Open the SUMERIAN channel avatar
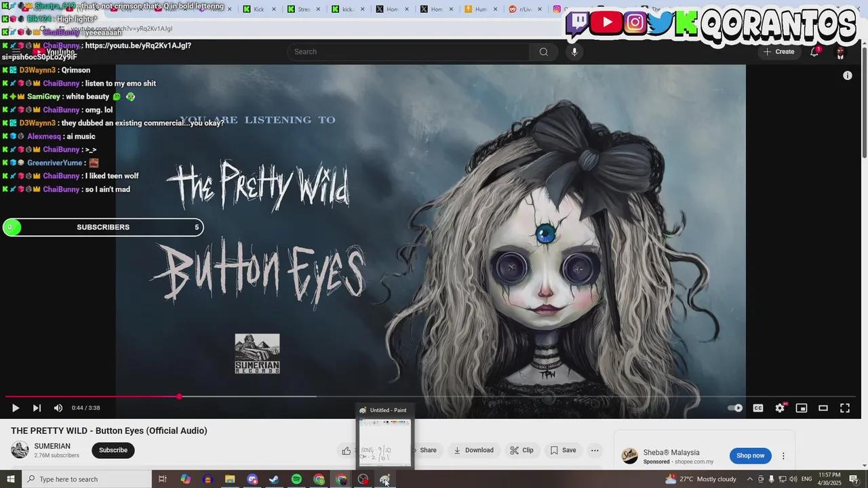 [x=20, y=450]
